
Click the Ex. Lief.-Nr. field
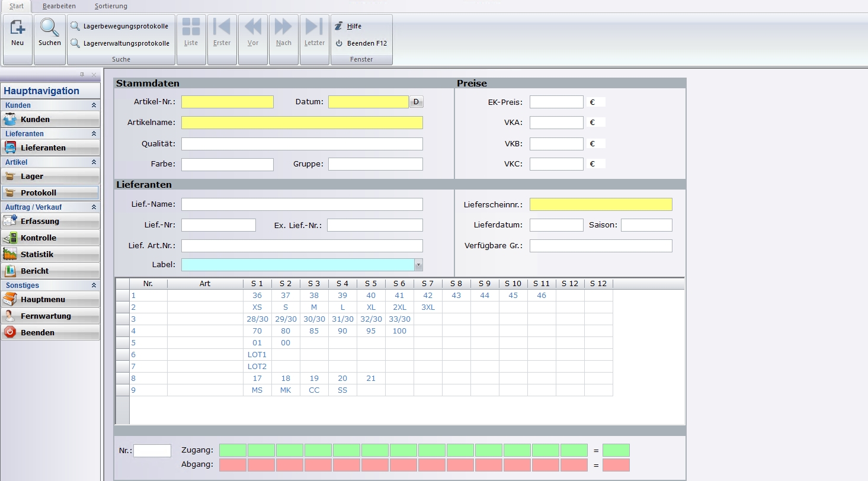(x=375, y=225)
